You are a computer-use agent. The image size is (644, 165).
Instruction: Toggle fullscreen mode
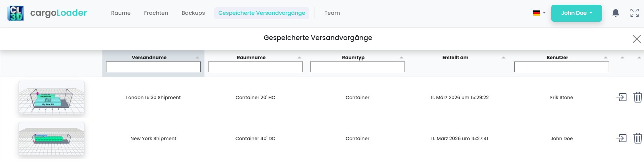tap(634, 13)
